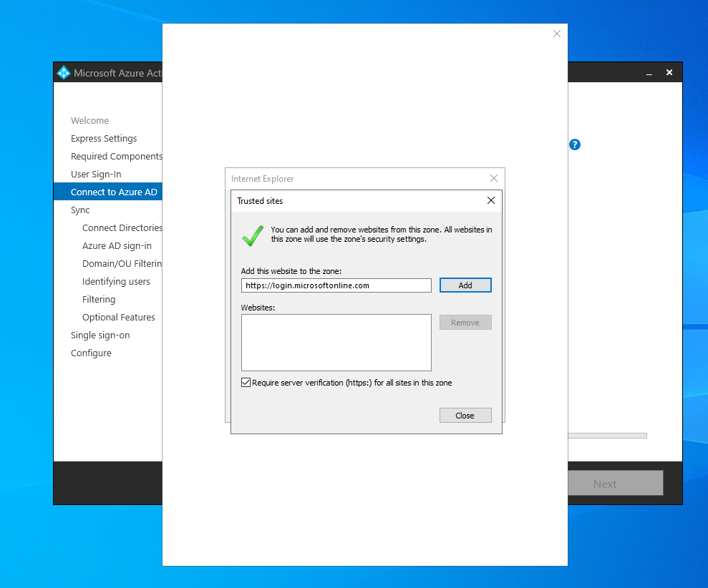Select Identifying users sub-step

point(116,282)
